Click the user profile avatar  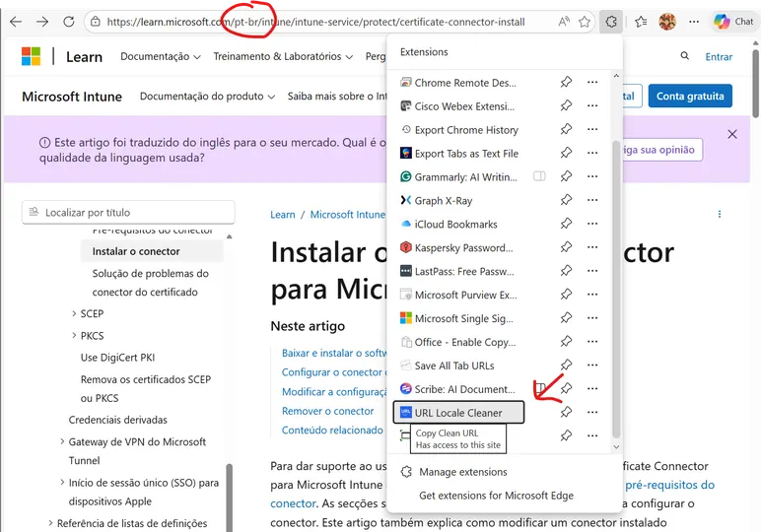pos(667,22)
